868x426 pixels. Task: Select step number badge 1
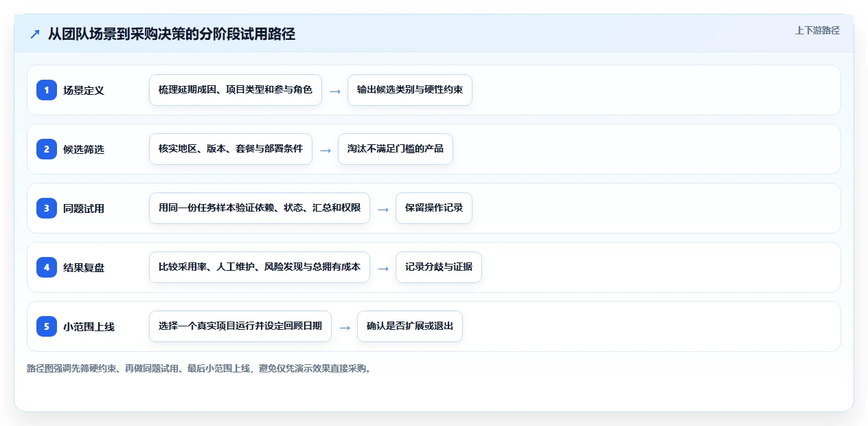[x=47, y=90]
